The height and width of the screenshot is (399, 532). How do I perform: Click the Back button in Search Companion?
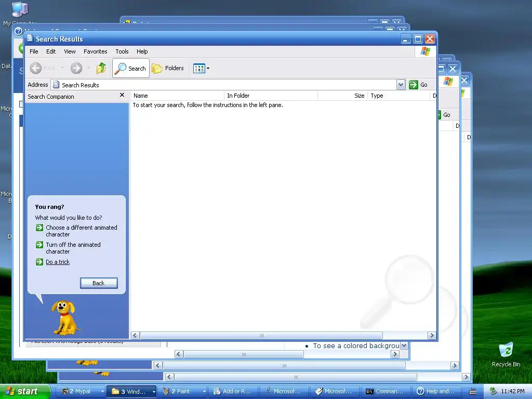99,283
